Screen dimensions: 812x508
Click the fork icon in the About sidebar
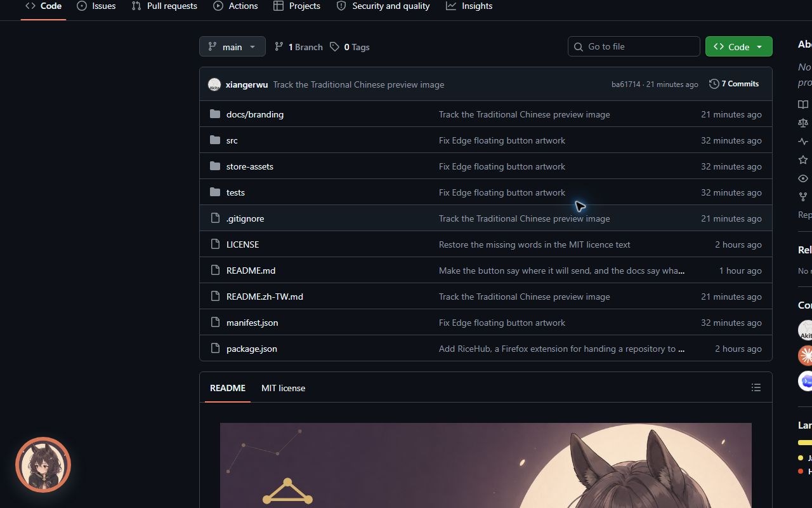click(803, 197)
